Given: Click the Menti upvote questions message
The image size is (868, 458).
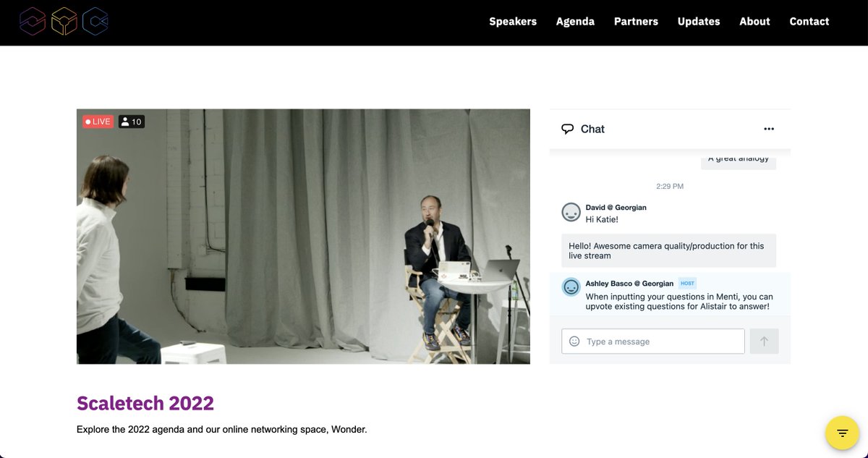Looking at the screenshot, I should pos(679,302).
